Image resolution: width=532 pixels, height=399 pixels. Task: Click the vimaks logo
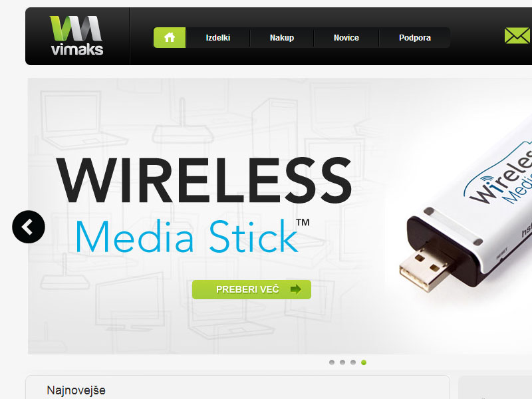77,36
